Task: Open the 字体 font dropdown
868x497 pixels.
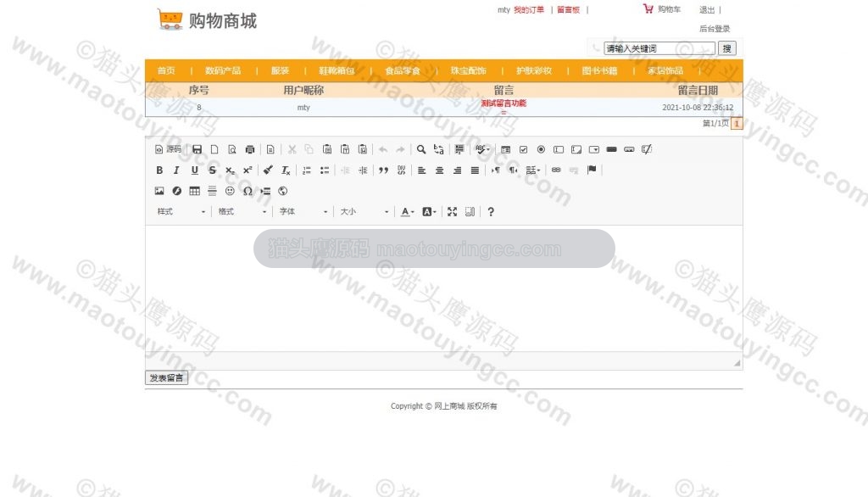Action: [303, 212]
